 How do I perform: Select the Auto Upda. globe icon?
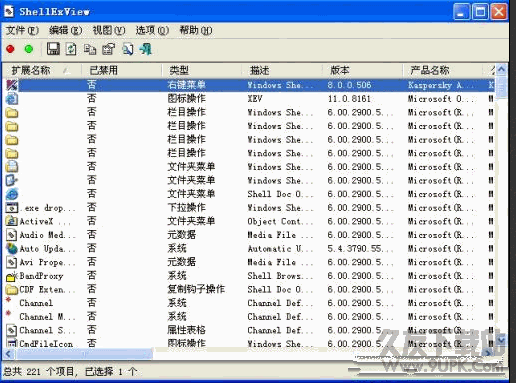point(12,249)
